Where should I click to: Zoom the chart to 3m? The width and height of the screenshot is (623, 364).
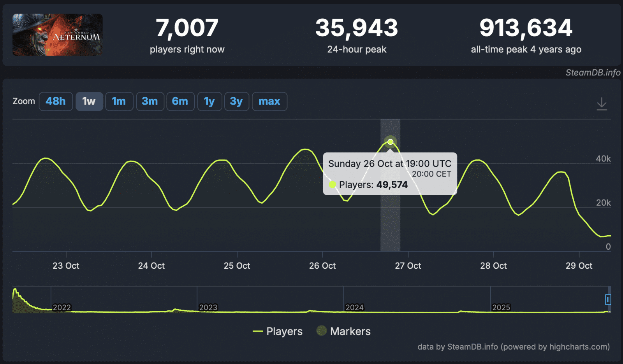pos(150,101)
